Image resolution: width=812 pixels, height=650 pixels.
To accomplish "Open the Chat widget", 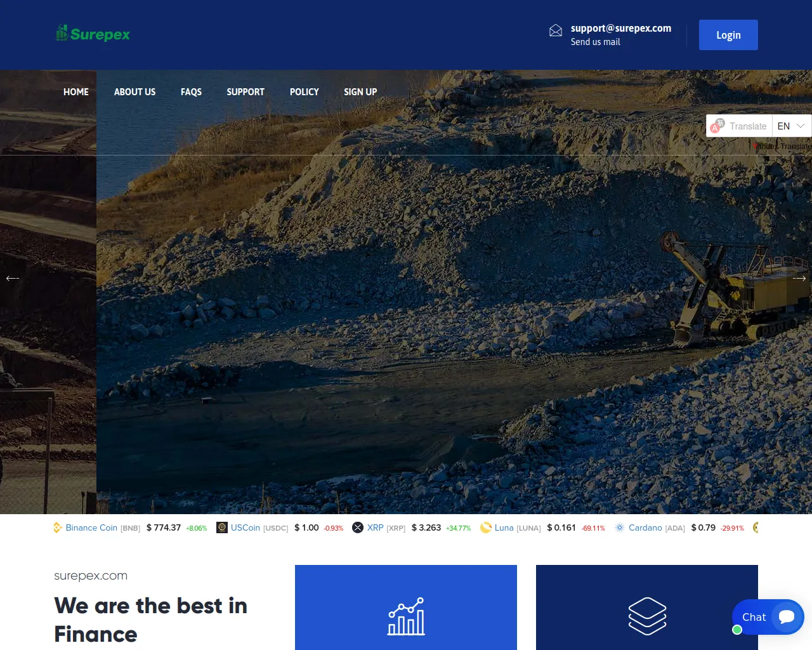I will pos(768,617).
